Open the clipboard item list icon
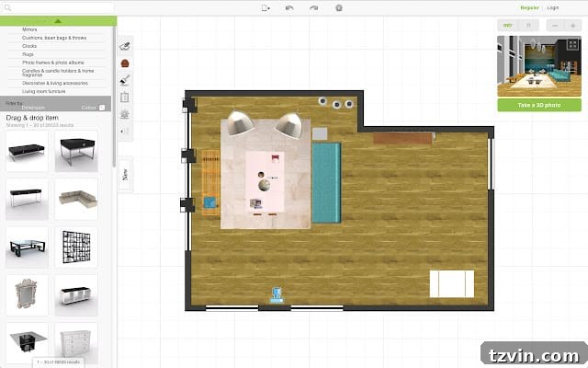The width and height of the screenshot is (588, 368). pyautogui.click(x=125, y=98)
